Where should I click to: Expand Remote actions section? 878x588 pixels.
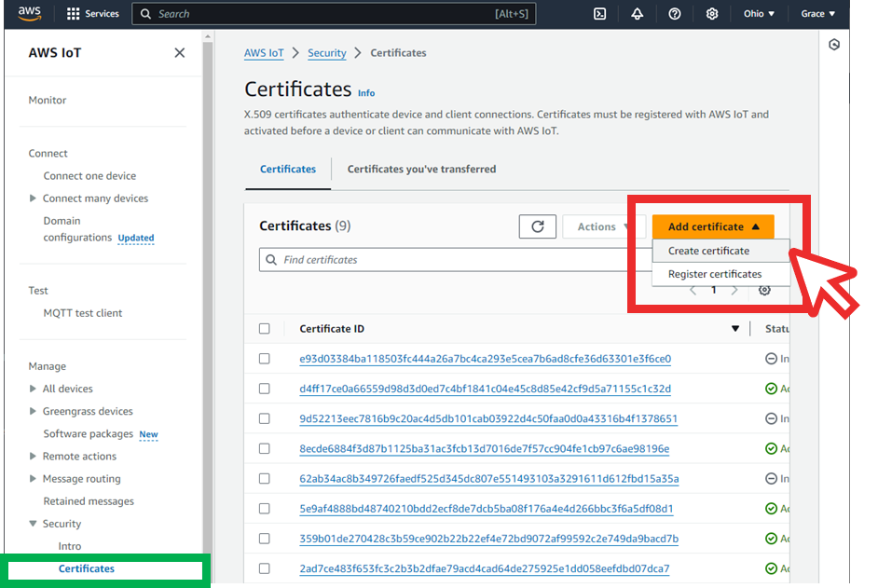point(33,456)
